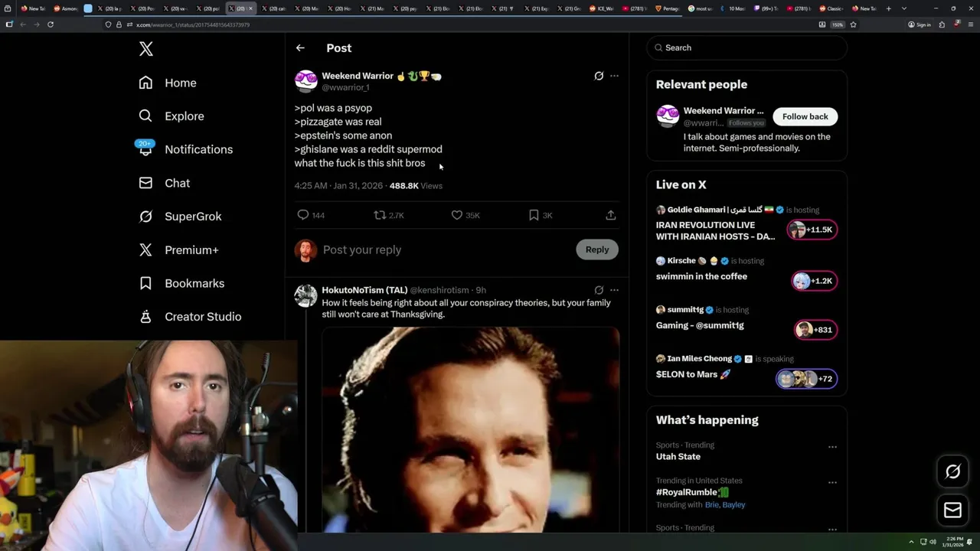This screenshot has width=980, height=551.
Task: Open the list all tabs dropdown
Action: 904,8
